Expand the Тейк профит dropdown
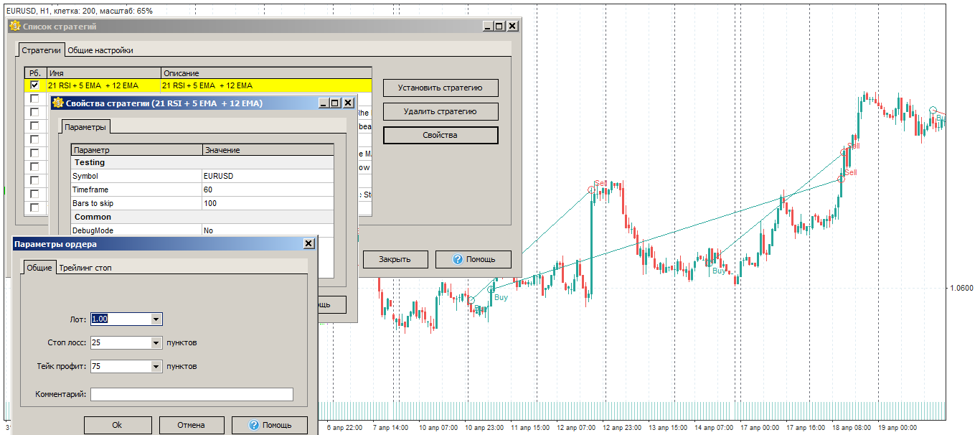Screen dimensions: 980x435 (155, 366)
